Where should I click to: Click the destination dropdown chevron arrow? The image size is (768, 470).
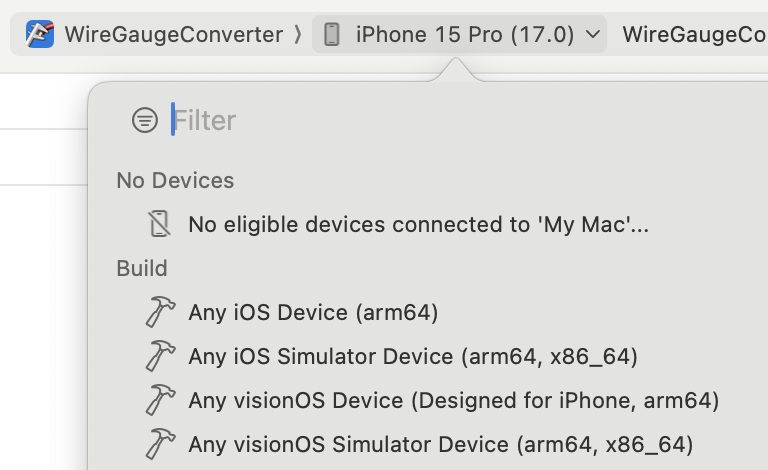pos(593,35)
